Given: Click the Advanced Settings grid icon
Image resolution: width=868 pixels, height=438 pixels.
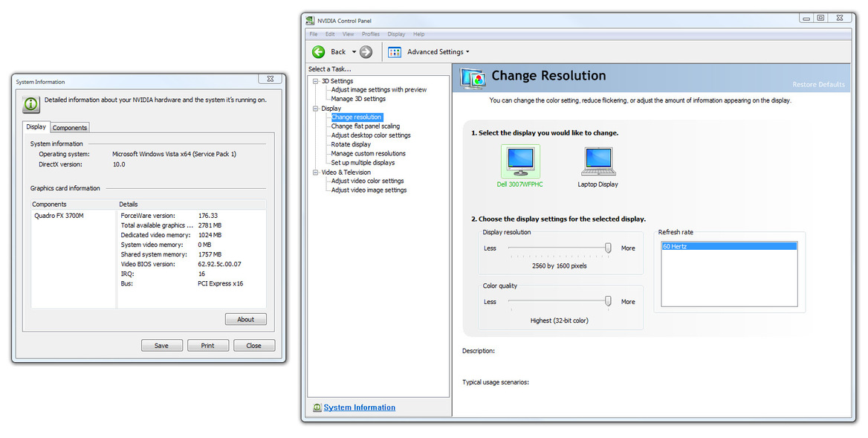Looking at the screenshot, I should pyautogui.click(x=395, y=52).
